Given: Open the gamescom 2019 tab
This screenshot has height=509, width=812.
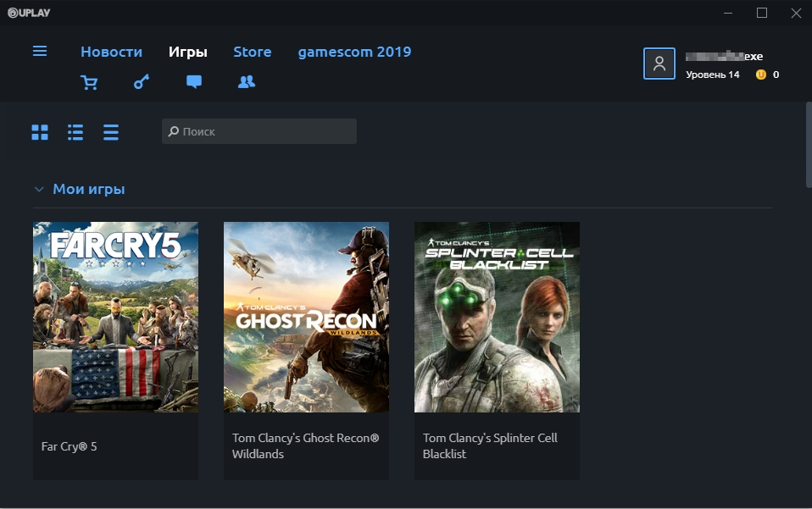Looking at the screenshot, I should tap(354, 52).
